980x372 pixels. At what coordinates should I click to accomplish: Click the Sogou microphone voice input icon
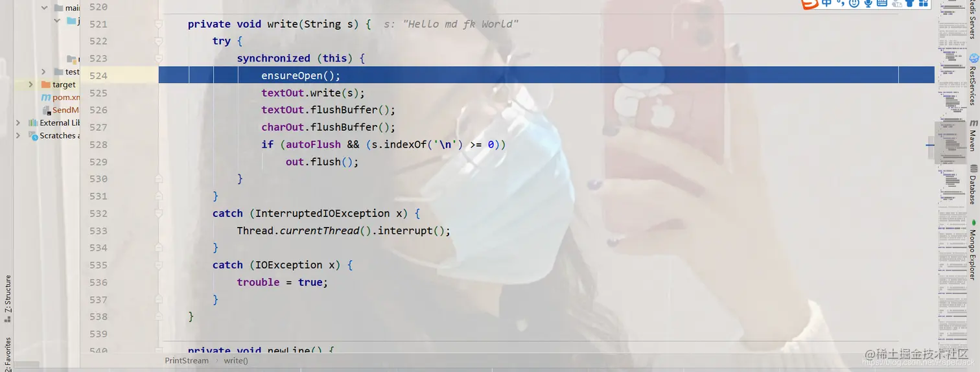coord(868,3)
